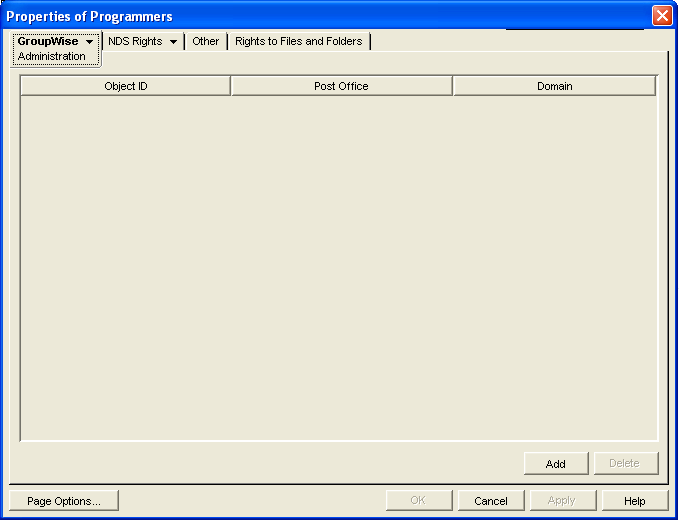Open Page Options dialog

click(64, 501)
